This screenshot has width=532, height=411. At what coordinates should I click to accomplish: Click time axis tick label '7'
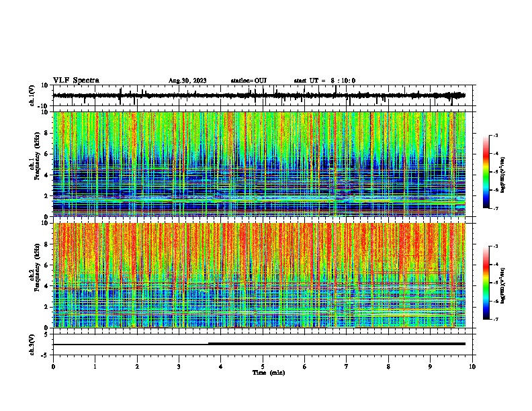point(347,367)
